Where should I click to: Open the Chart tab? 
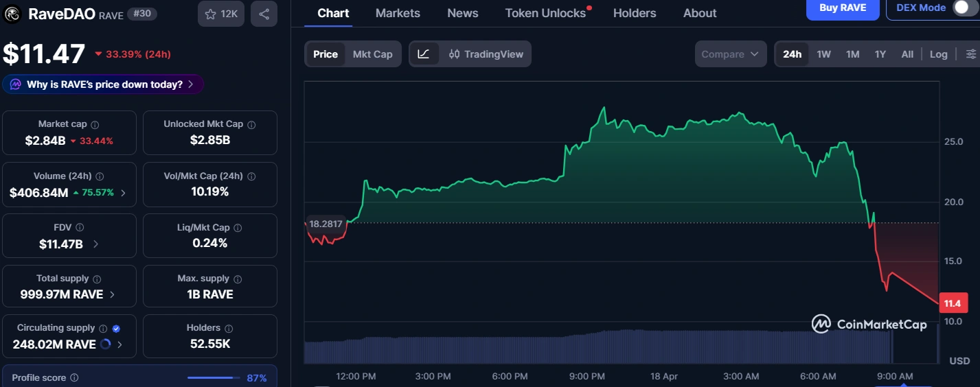(333, 13)
